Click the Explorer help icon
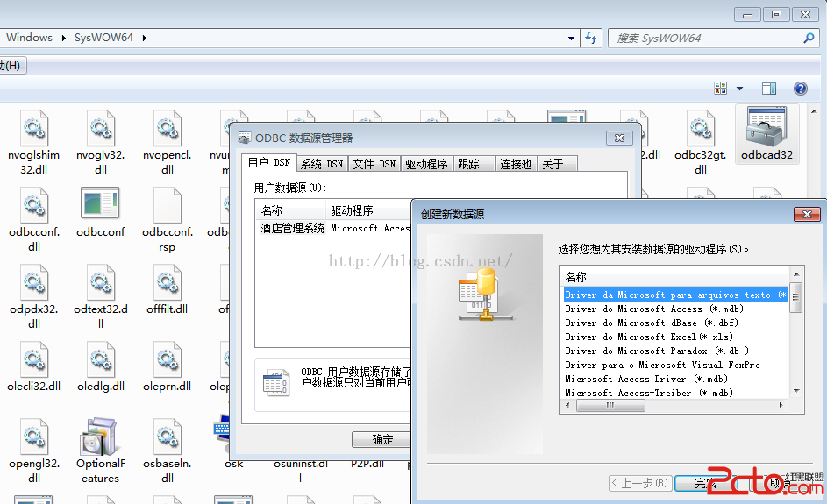 click(x=800, y=88)
